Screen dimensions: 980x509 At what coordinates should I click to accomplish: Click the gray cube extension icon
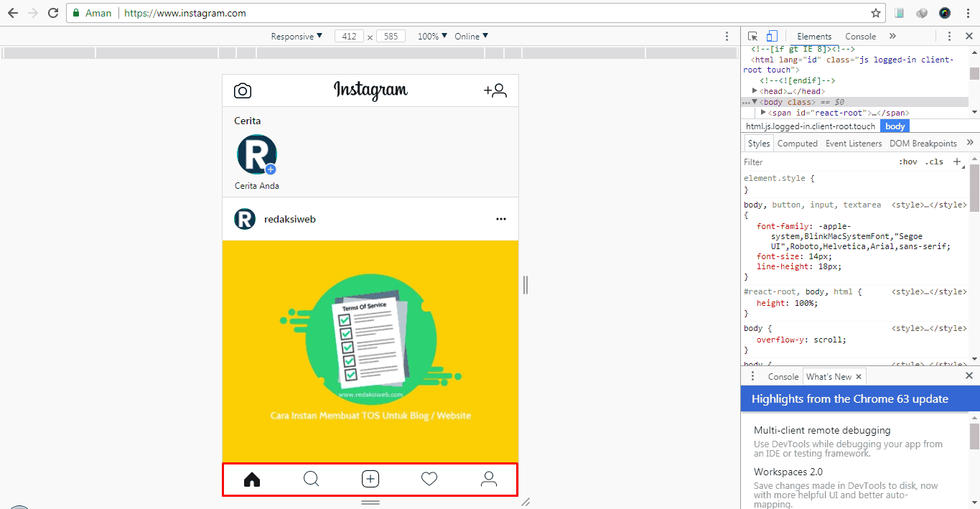pyautogui.click(x=922, y=13)
